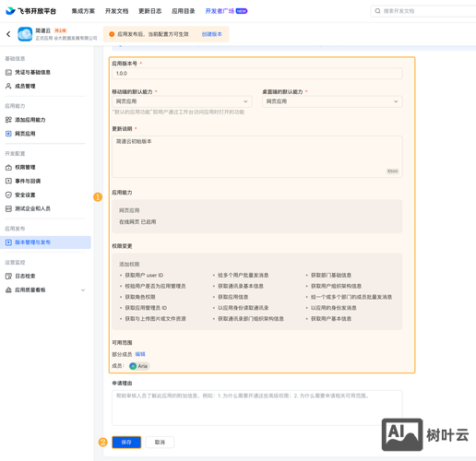Click the 在线网页 已启用 text
Image resolution: width=476 pixels, height=461 pixels.
coord(137,222)
